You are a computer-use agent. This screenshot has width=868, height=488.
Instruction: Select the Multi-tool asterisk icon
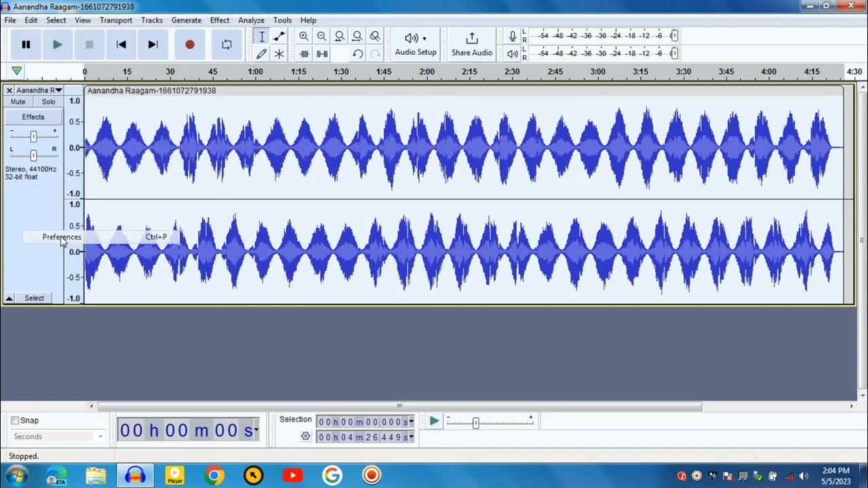(x=279, y=54)
